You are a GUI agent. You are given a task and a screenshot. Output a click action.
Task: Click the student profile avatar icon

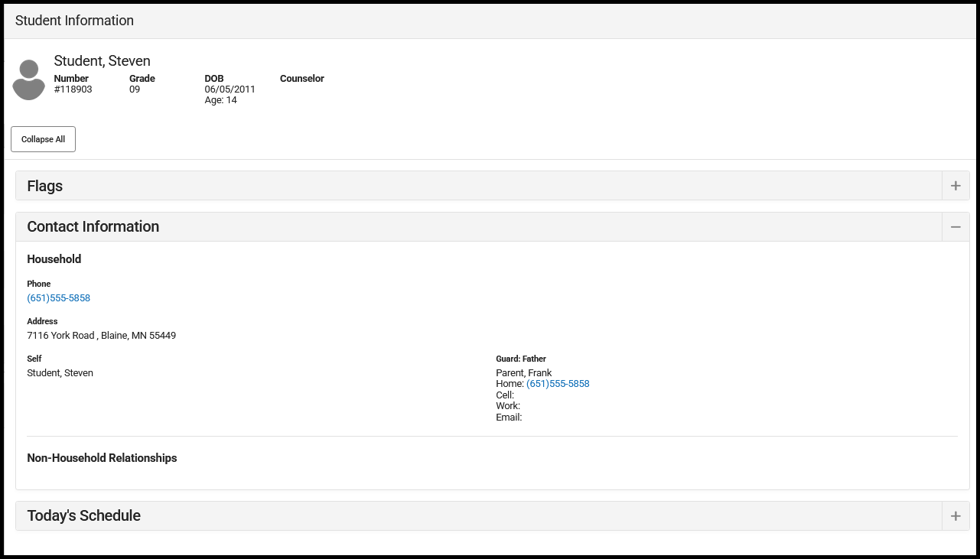click(28, 78)
